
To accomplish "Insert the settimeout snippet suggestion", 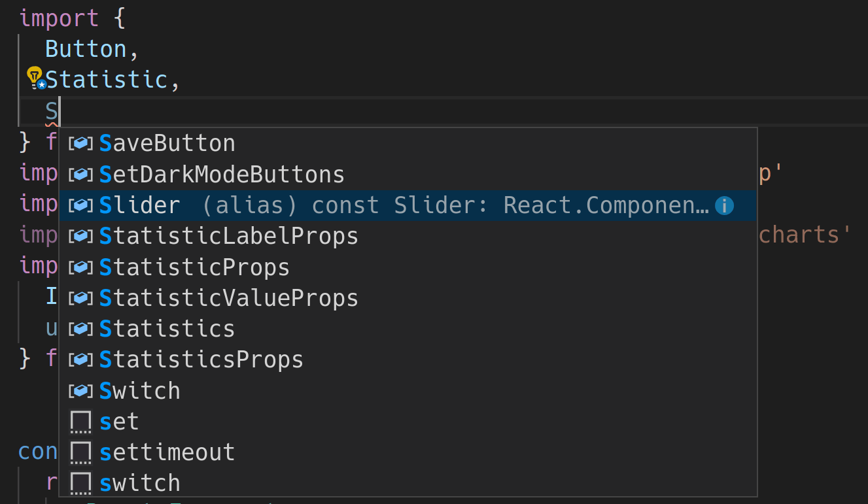I will [167, 452].
